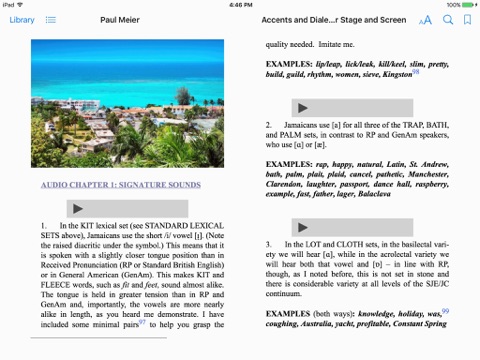Image resolution: width=480 pixels, height=360 pixels.
Task: Open footnote 99 after was
Action: click(445, 311)
